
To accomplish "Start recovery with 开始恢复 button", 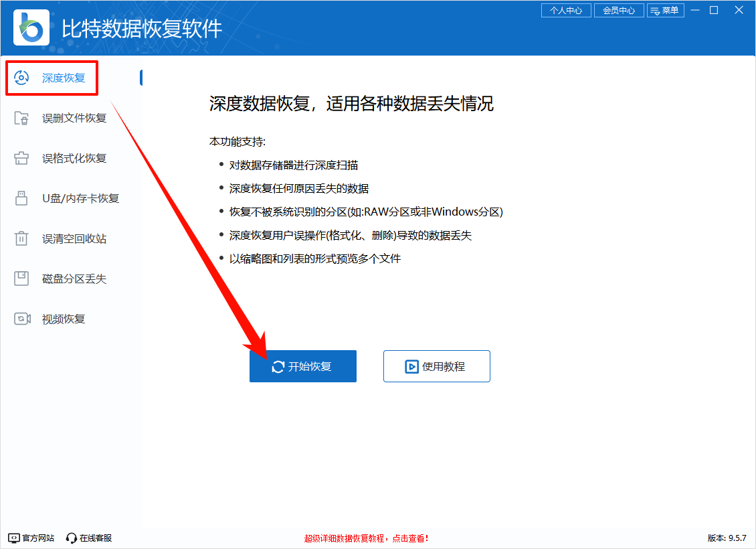I will point(303,366).
